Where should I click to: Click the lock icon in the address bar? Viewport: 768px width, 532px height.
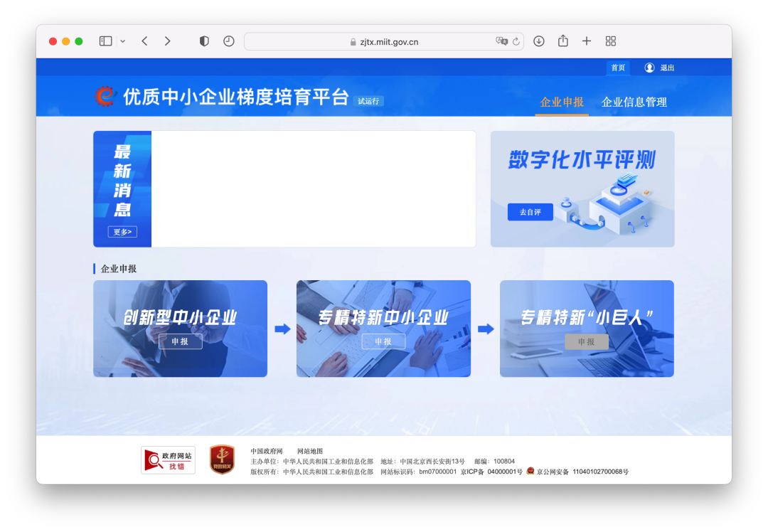point(353,42)
